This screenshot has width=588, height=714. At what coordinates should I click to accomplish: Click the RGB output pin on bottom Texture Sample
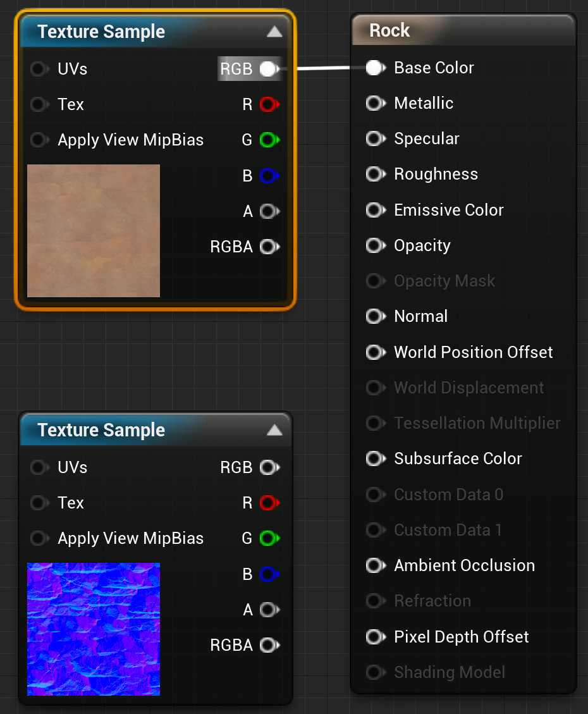coord(269,467)
